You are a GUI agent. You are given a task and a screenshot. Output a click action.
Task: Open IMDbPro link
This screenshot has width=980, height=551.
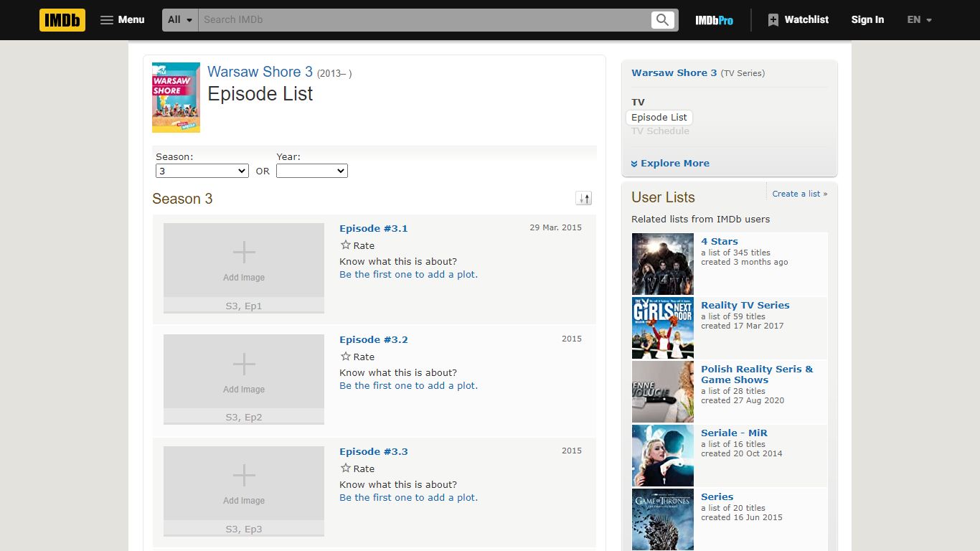(x=714, y=20)
